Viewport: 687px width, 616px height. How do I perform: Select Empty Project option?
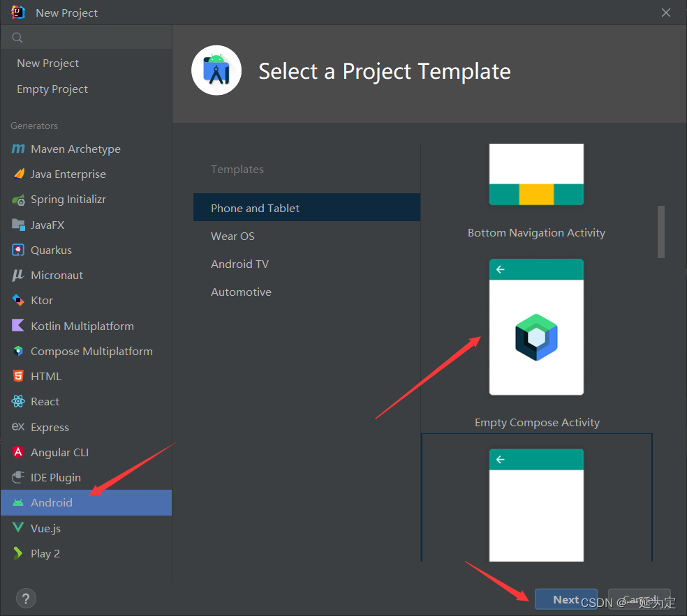tap(52, 89)
